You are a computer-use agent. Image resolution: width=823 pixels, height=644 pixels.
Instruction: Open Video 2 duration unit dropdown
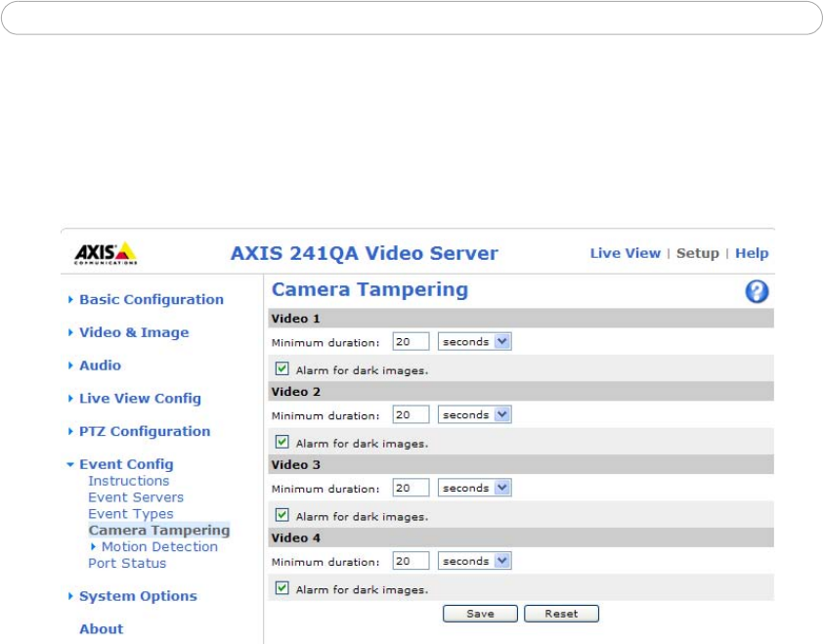click(x=474, y=414)
